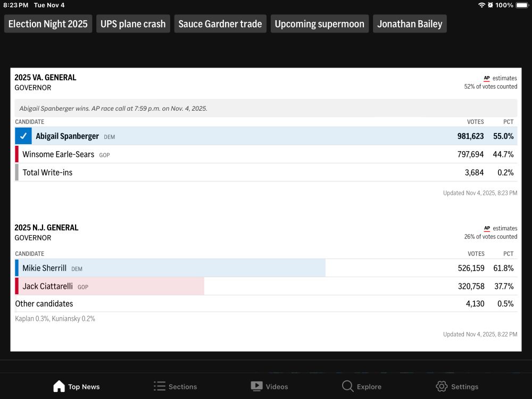Switch to the Sections tab label
This screenshot has width=532, height=399.
coord(182,387)
